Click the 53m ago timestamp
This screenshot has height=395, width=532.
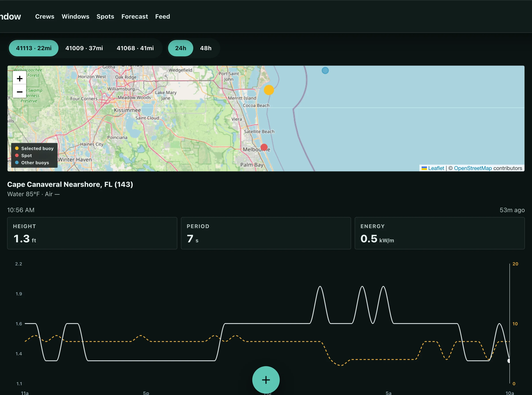512,210
